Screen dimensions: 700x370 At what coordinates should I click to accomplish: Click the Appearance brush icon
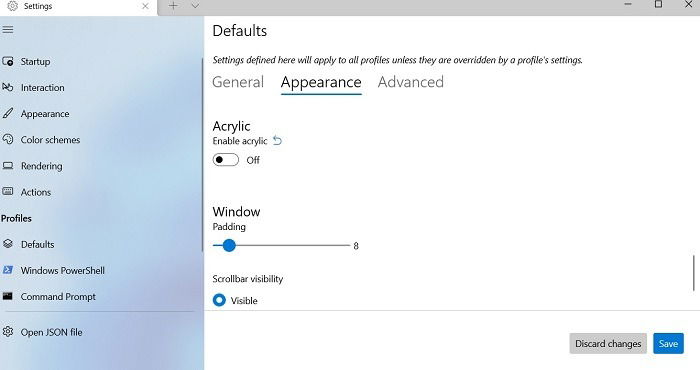8,113
